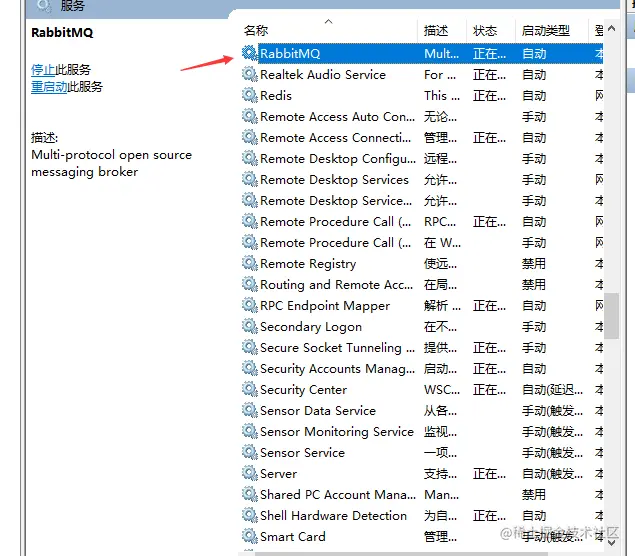The image size is (635, 556).
Task: Select the Sensor Service row
Action: [422, 453]
